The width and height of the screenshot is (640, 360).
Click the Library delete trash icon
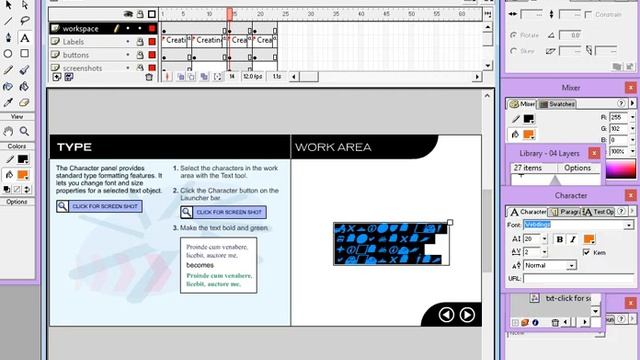coord(555,322)
